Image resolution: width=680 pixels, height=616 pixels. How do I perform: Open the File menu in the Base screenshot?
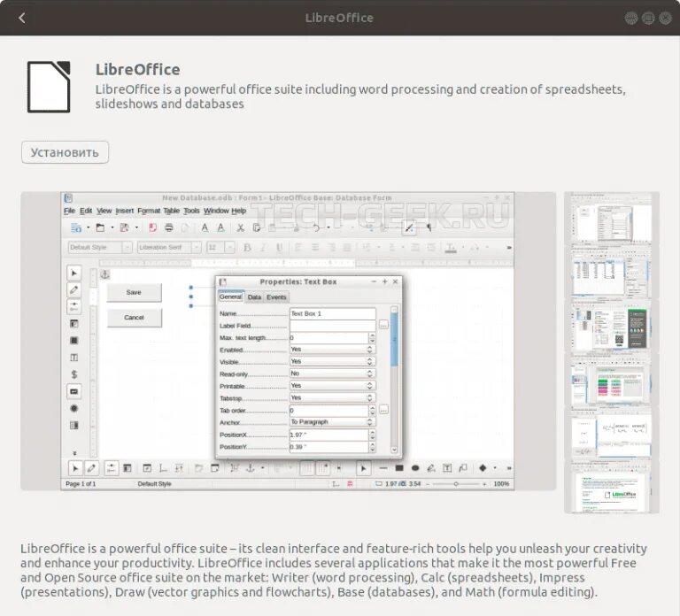[69, 211]
